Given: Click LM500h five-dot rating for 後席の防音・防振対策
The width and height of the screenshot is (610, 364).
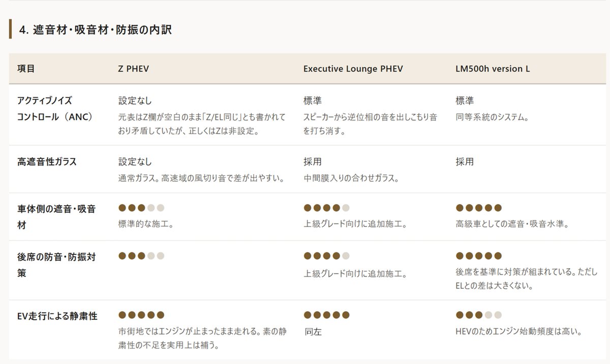Looking at the screenshot, I should point(479,255).
